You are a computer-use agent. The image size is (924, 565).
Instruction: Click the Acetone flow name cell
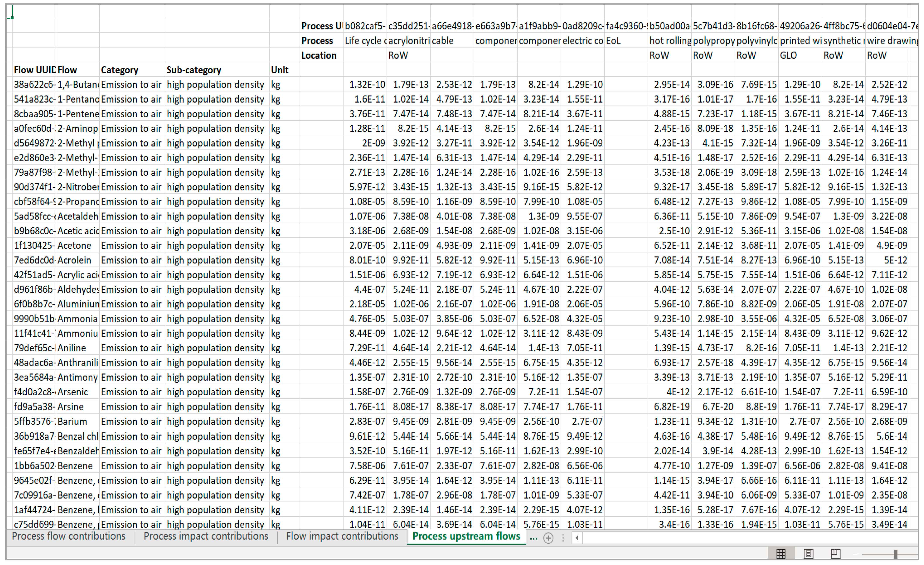pyautogui.click(x=78, y=246)
